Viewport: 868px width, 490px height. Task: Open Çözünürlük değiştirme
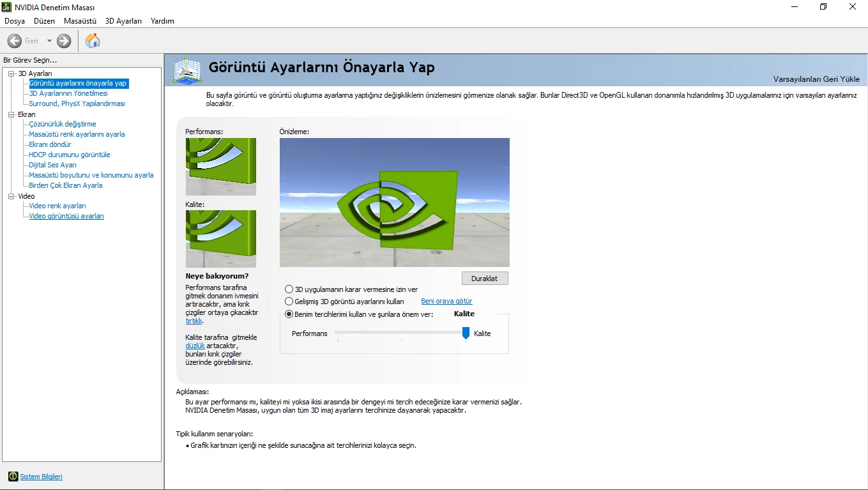[63, 124]
